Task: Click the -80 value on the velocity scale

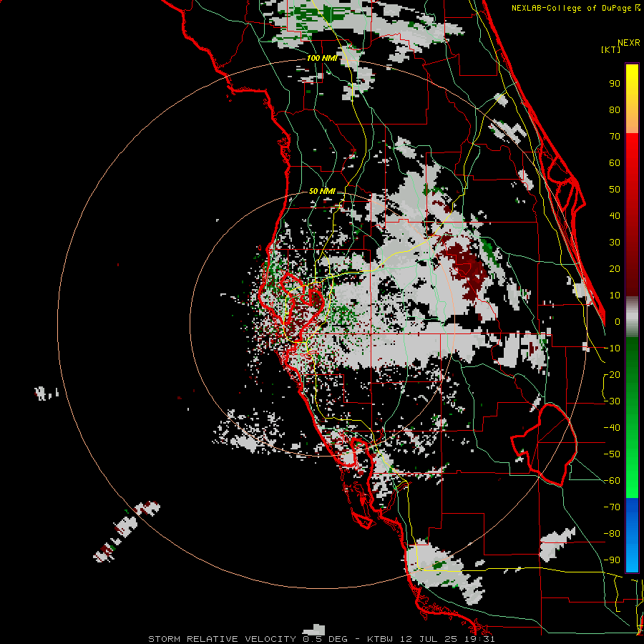Action: tap(612, 534)
